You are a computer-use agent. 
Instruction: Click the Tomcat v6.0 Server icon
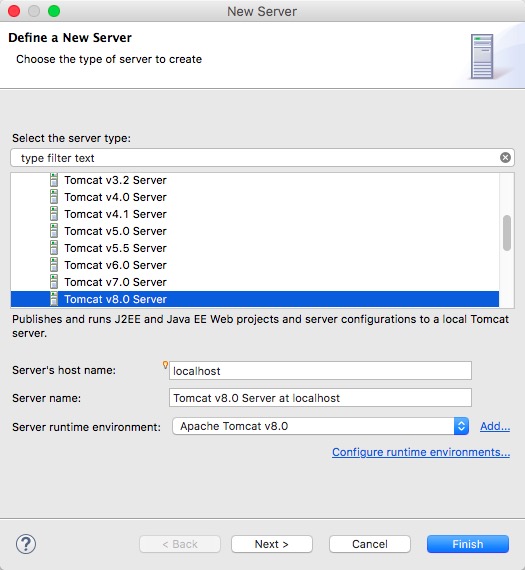[x=54, y=265]
